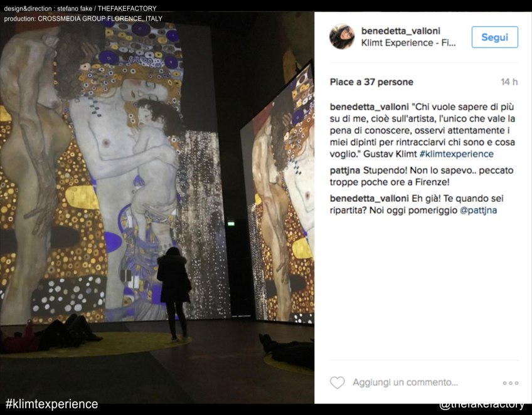
Task: Follow the user with the Segui button
Action: point(495,37)
